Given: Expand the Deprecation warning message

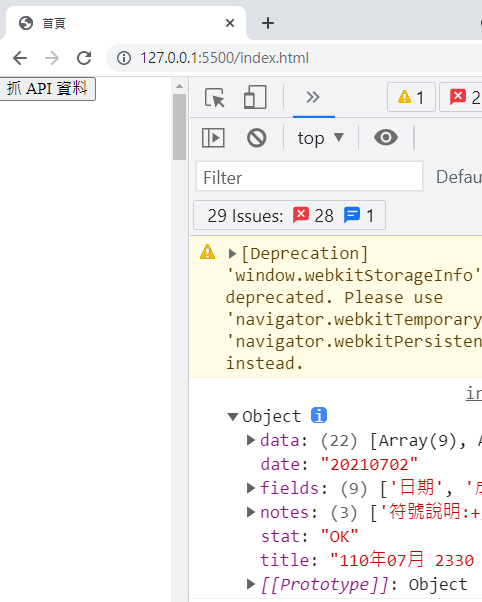Looking at the screenshot, I should click(232, 254).
